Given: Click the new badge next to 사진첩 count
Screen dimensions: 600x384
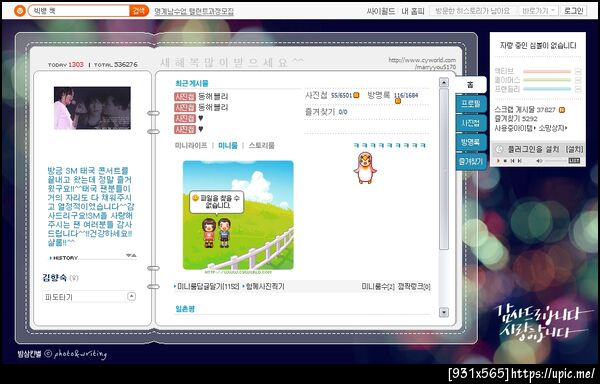Looking at the screenshot, I should [356, 95].
